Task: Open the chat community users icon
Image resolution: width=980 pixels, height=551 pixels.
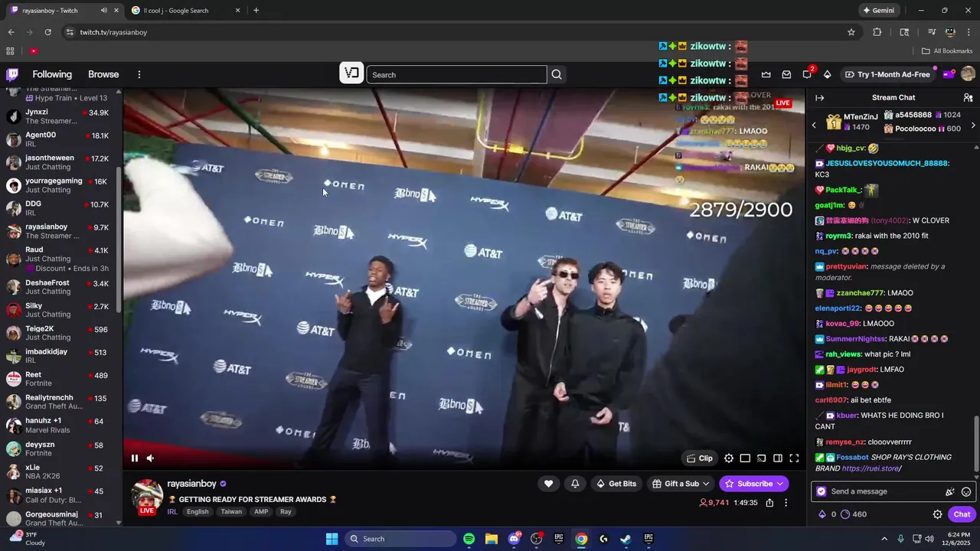Action: coord(968,98)
